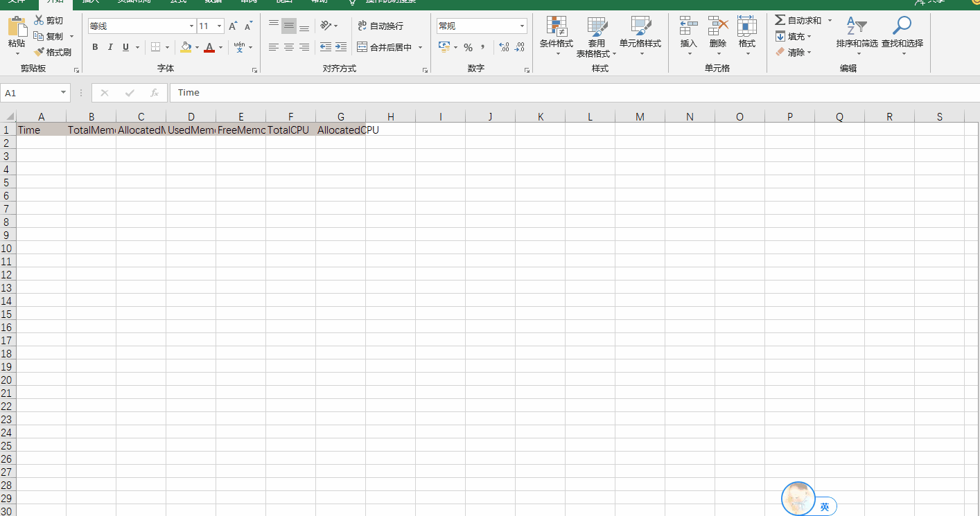
Task: Click the decrease indent icon
Action: pos(326,47)
